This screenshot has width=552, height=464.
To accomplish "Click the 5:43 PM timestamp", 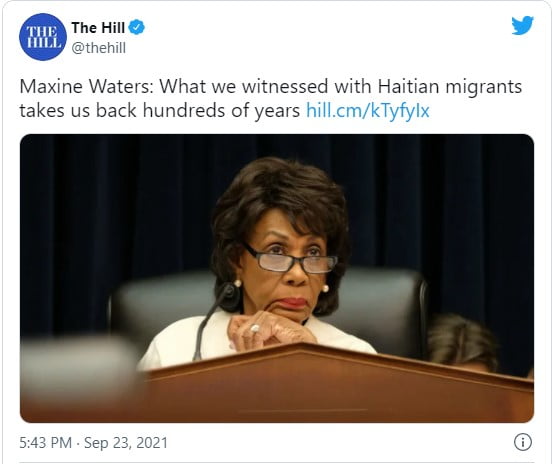I will click(x=45, y=443).
